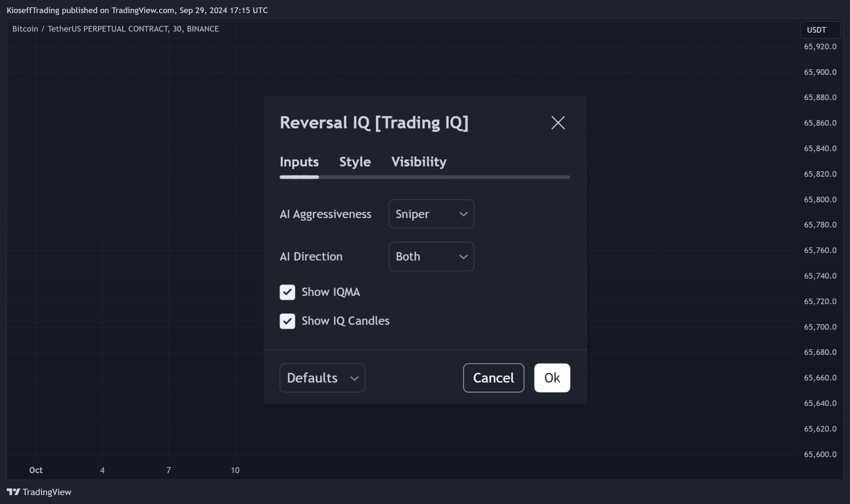Click the 4 date axis label

[102, 470]
